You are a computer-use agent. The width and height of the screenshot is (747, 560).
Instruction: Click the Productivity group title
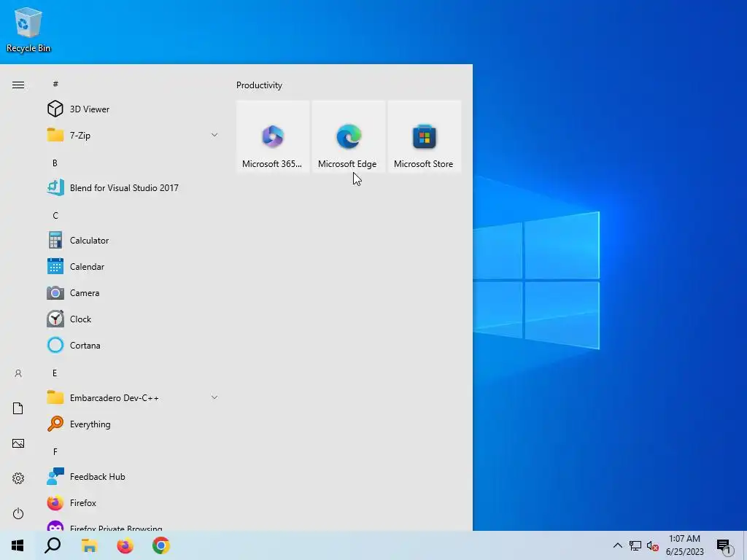pos(259,85)
